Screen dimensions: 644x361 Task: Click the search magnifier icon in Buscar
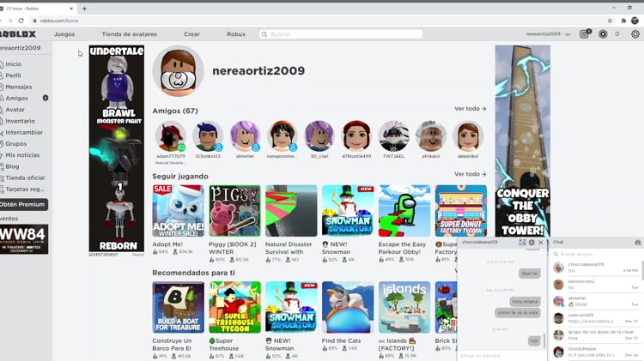coord(264,34)
